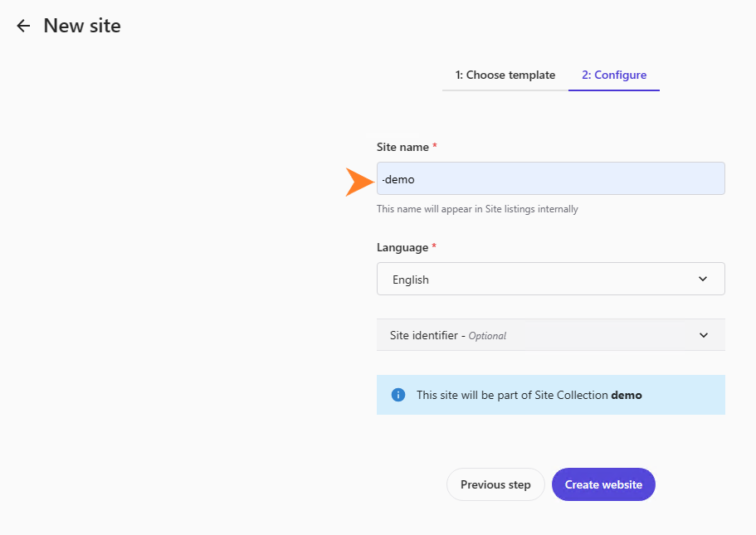Click the chevron in the Language dropdown
The image size is (756, 535).
pyautogui.click(x=703, y=279)
